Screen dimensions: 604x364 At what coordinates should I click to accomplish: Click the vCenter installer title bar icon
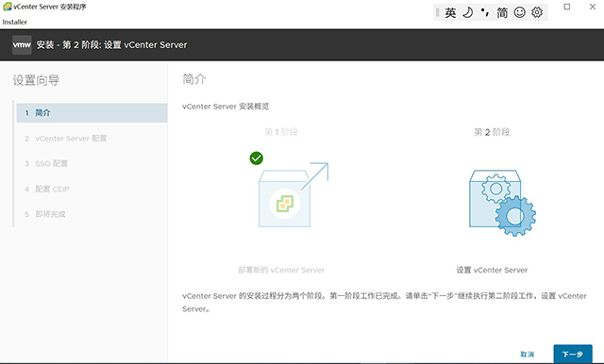point(7,7)
